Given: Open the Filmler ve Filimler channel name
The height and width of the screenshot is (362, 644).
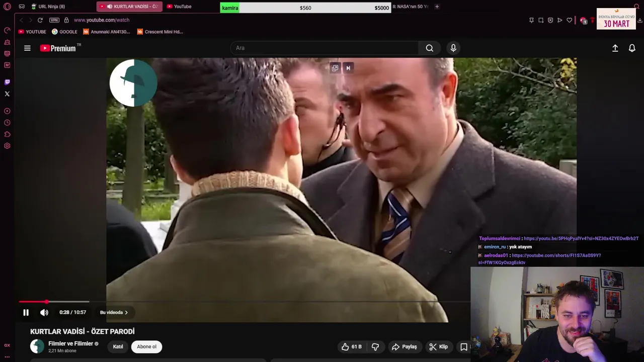Looking at the screenshot, I should [x=70, y=343].
